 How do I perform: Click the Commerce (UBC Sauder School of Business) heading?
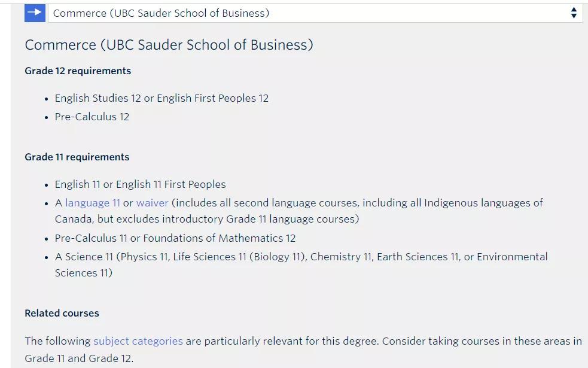(168, 44)
